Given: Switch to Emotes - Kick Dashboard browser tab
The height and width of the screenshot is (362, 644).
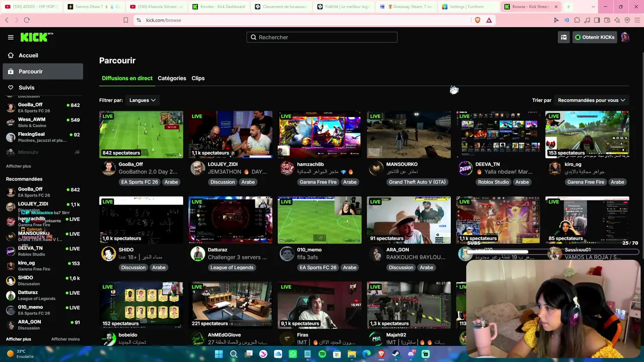Looking at the screenshot, I should point(218,7).
